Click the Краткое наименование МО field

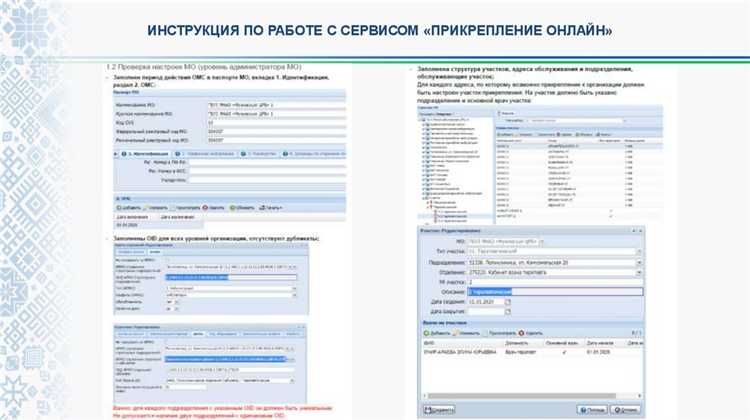[276, 114]
